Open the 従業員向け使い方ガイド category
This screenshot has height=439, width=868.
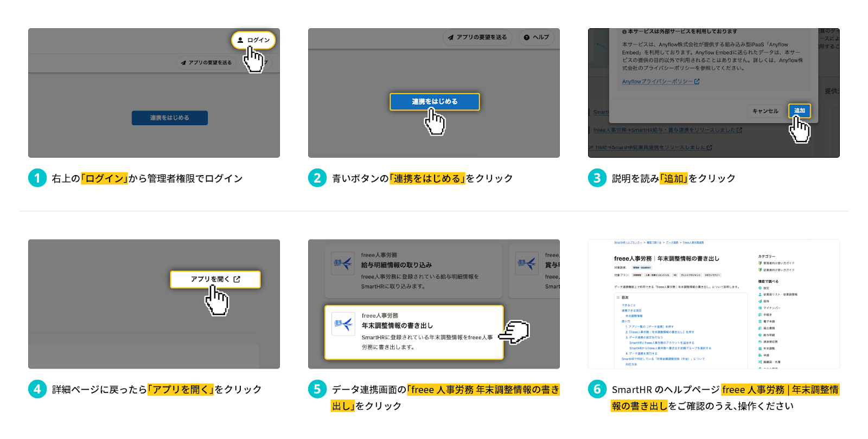(776, 270)
